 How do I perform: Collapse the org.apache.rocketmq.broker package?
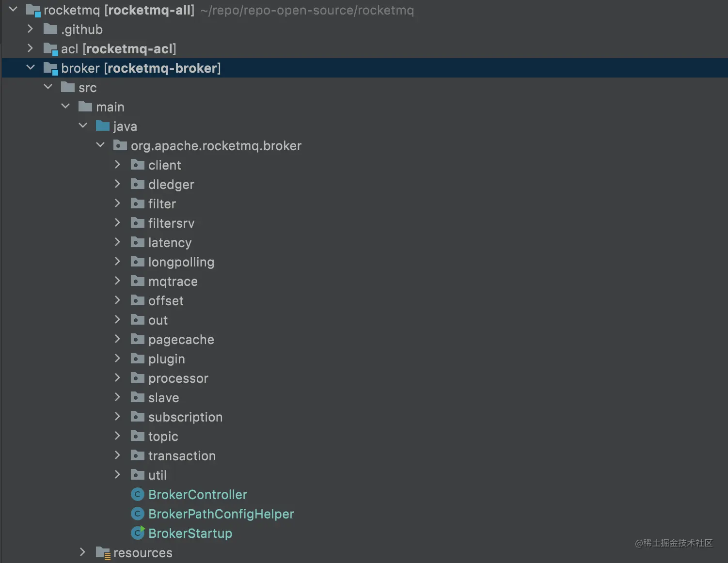click(x=100, y=145)
